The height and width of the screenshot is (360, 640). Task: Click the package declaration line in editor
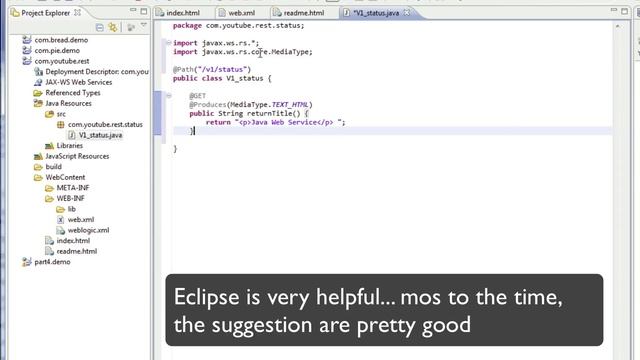pyautogui.click(x=238, y=26)
